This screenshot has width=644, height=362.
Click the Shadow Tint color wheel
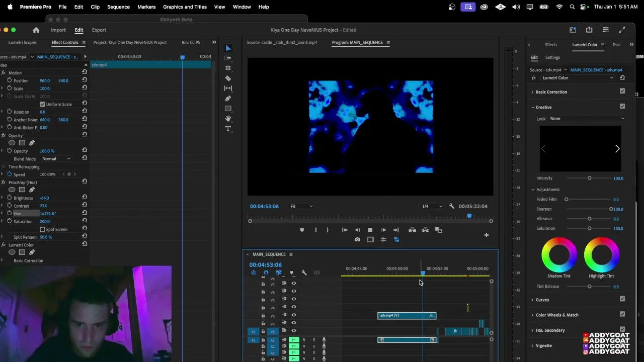point(559,255)
